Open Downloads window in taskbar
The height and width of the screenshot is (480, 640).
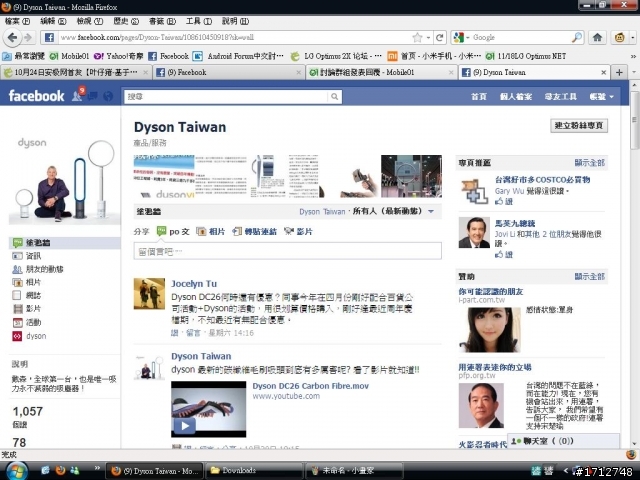[x=254, y=471]
